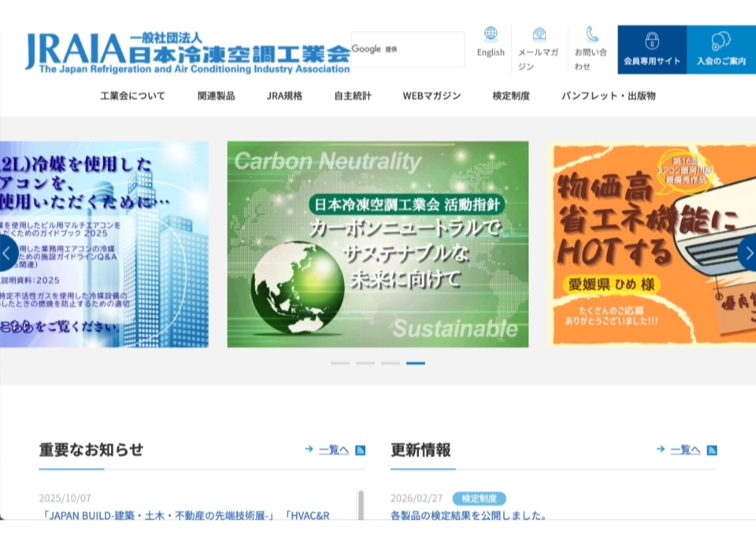This screenshot has width=756, height=534.
Task: Open RSS feed for 更新情報
Action: [711, 450]
